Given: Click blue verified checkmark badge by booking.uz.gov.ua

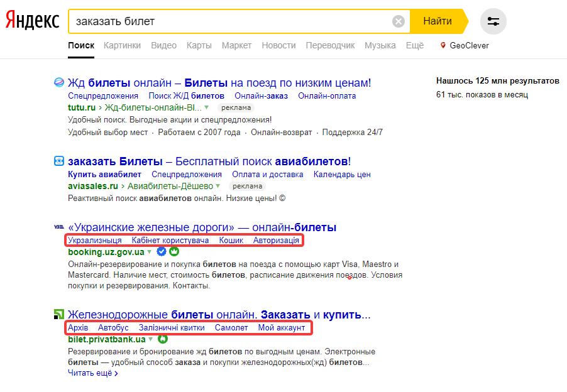Looking at the screenshot, I should pyautogui.click(x=161, y=252).
